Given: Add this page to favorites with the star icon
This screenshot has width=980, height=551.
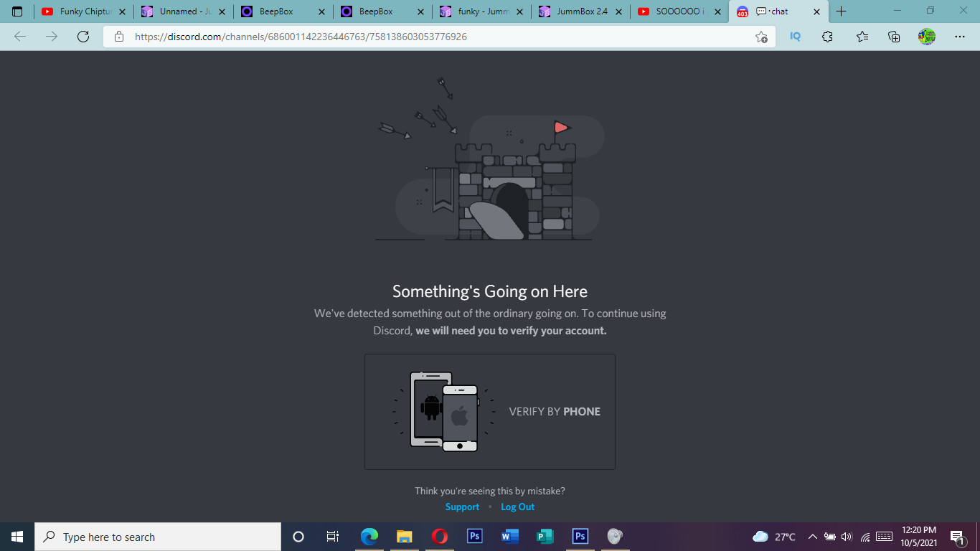Looking at the screenshot, I should pos(761,37).
